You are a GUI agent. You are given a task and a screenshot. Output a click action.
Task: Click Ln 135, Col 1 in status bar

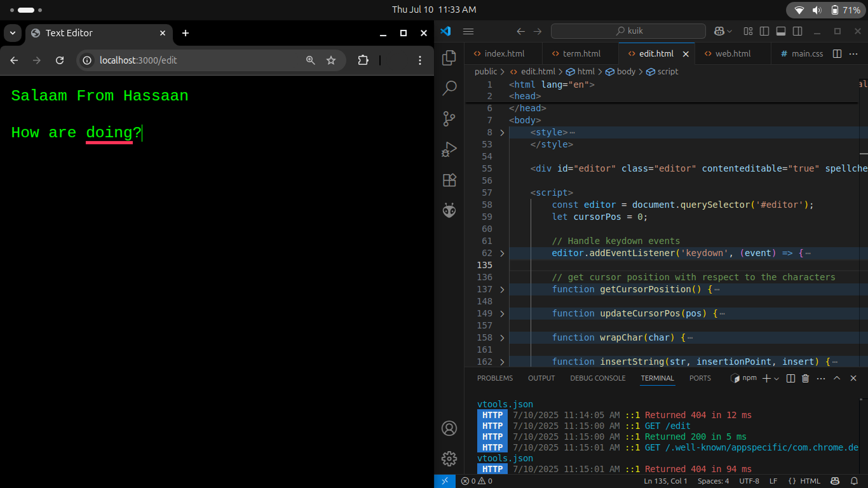pos(665,481)
